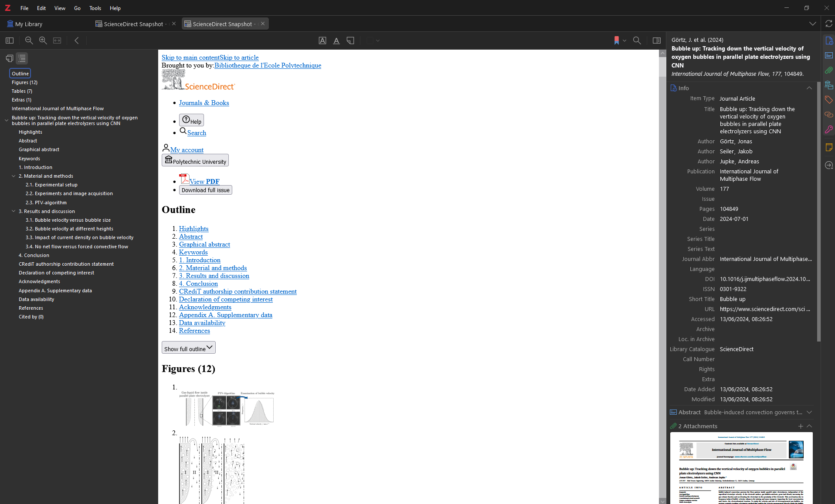835x504 pixels.
Task: Open the File menu
Action: 24,8
